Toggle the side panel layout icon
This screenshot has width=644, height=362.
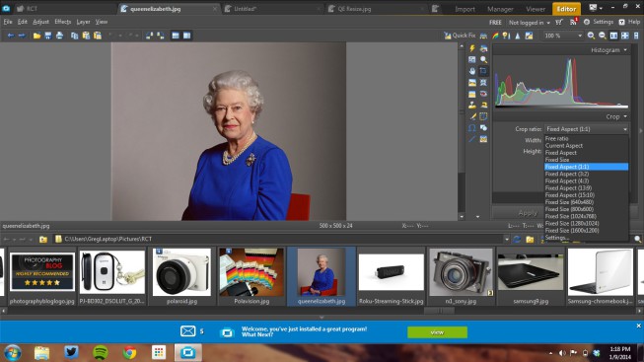(186, 36)
